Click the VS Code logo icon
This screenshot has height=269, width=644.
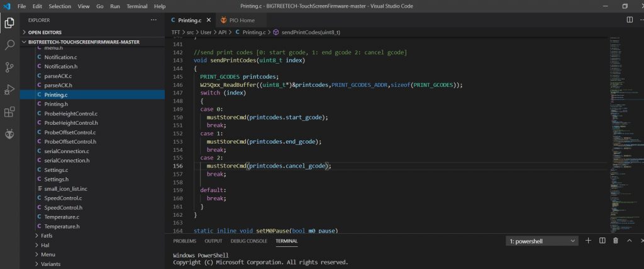click(6, 6)
